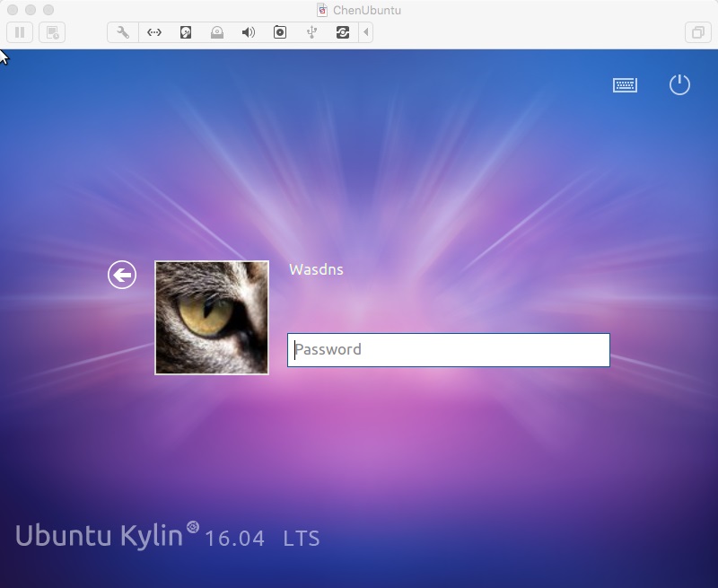
Task: Click the hard disk device icon
Action: pos(186,32)
